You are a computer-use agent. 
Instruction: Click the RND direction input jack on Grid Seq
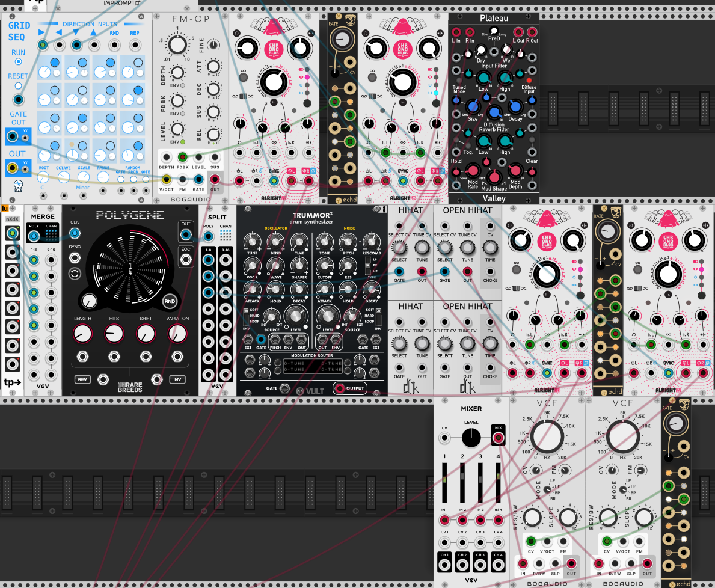pos(114,45)
